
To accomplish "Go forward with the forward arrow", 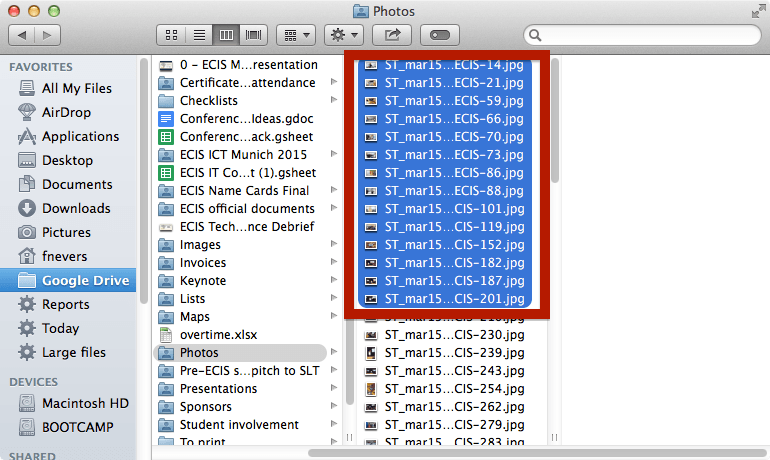I will coord(48,35).
